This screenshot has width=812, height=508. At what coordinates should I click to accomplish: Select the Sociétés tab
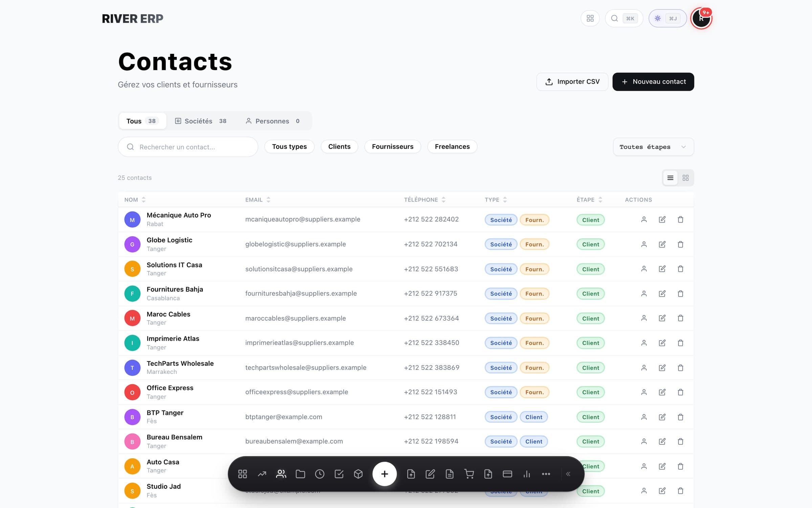tap(201, 121)
